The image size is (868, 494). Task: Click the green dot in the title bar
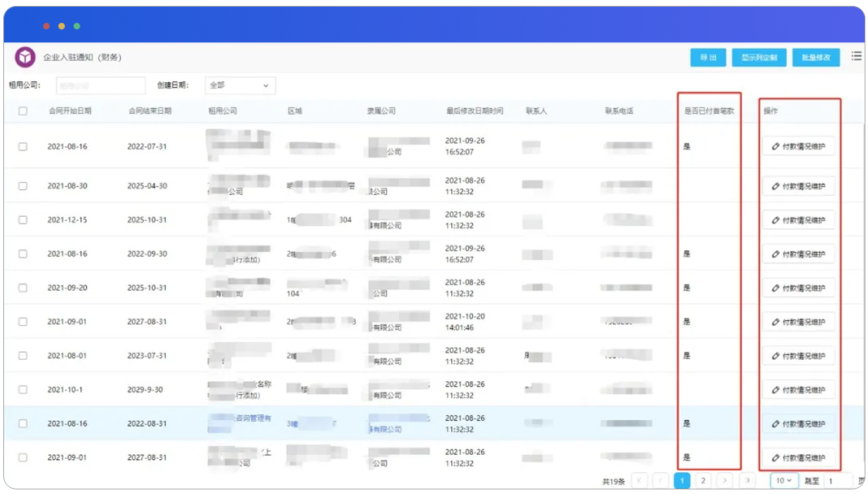77,26
